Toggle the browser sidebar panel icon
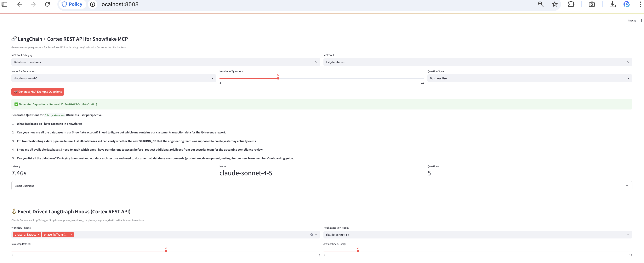Screen dimensions: 644x263 [x=4, y=4]
